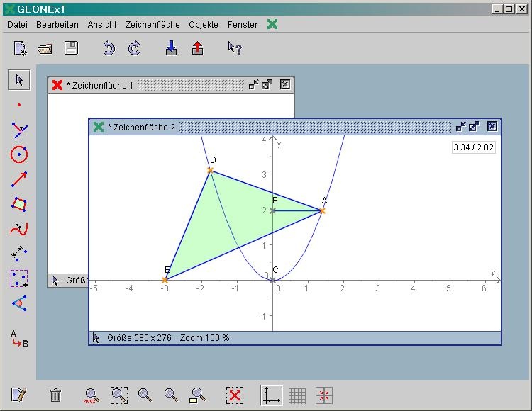Toggle the snap-to-grid button
Viewport: 532px width, 411px height.
[324, 395]
